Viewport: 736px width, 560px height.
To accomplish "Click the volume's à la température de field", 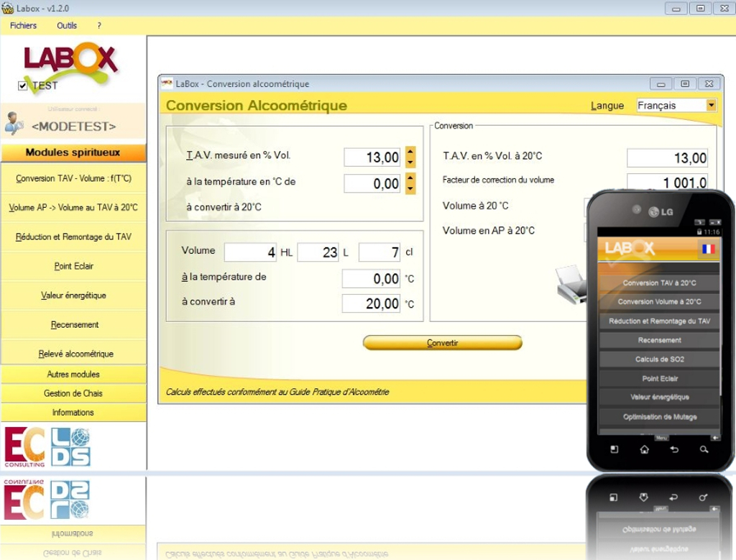I will click(372, 278).
